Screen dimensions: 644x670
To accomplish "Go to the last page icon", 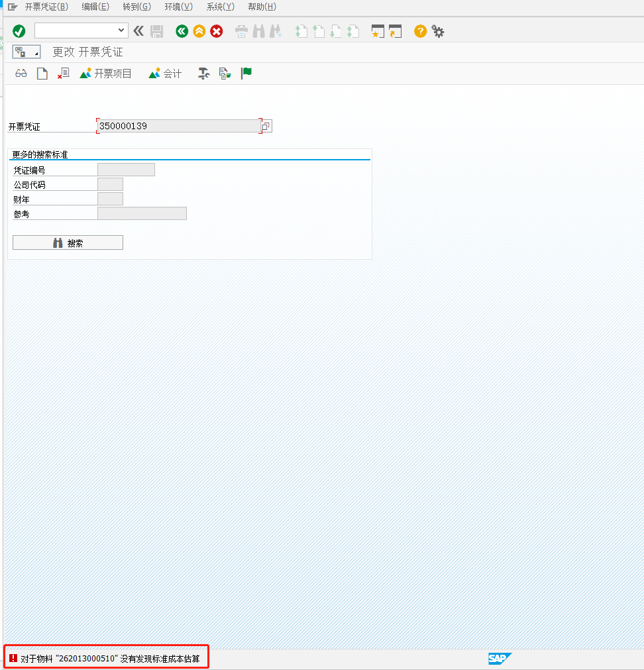I will pos(352,31).
